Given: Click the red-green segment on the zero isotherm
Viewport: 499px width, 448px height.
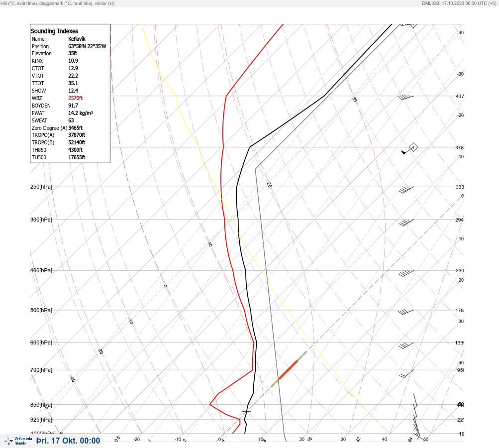Looking at the screenshot, I should [289, 369].
